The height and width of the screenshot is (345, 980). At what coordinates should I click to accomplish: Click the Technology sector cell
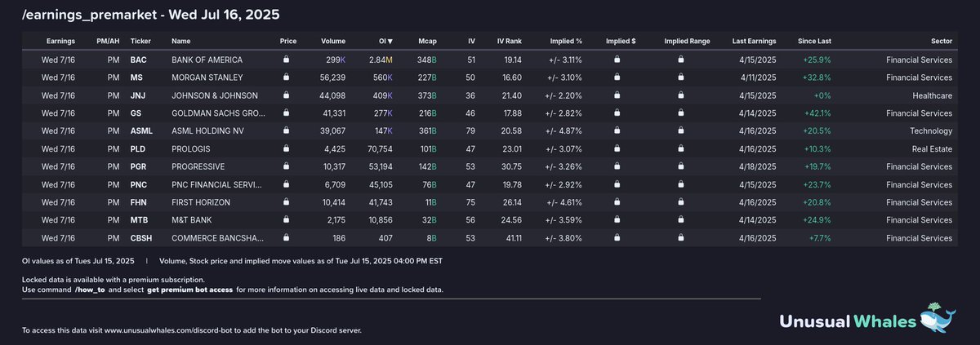tap(931, 131)
